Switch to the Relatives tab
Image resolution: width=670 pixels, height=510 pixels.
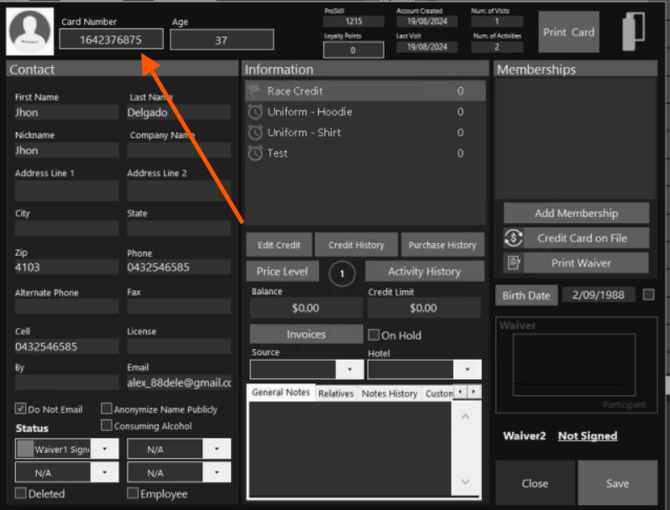[336, 394]
